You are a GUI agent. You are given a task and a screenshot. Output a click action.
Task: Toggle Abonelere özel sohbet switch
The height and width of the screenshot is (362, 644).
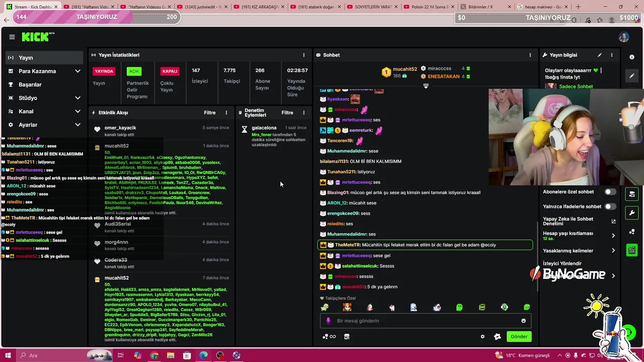[610, 192]
